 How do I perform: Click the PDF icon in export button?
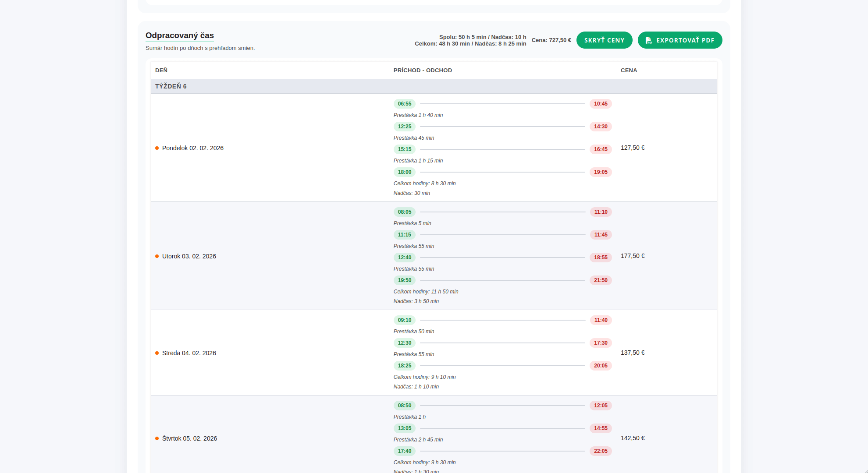coord(648,40)
